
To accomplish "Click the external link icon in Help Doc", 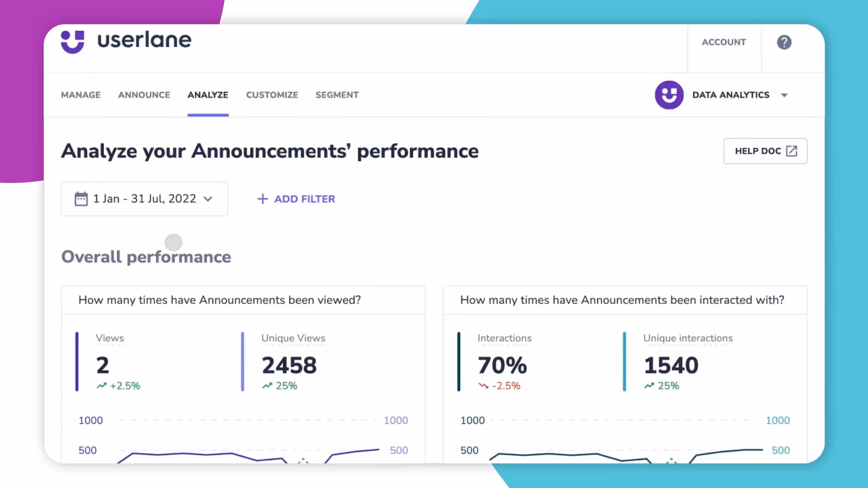I will [792, 151].
